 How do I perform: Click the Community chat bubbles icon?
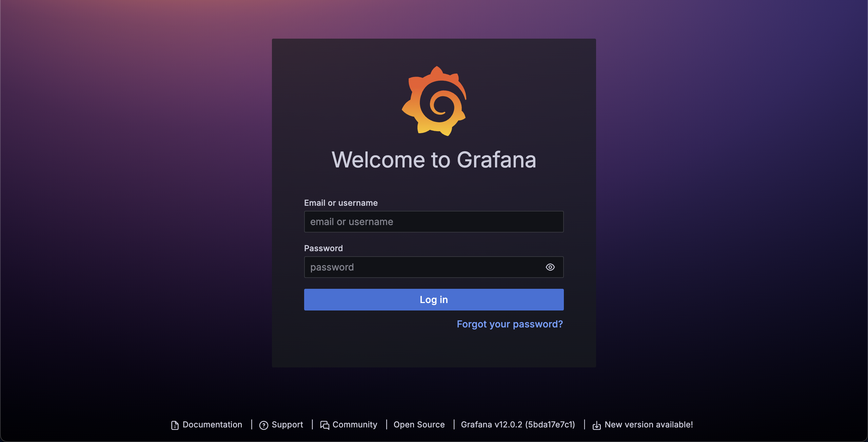325,425
